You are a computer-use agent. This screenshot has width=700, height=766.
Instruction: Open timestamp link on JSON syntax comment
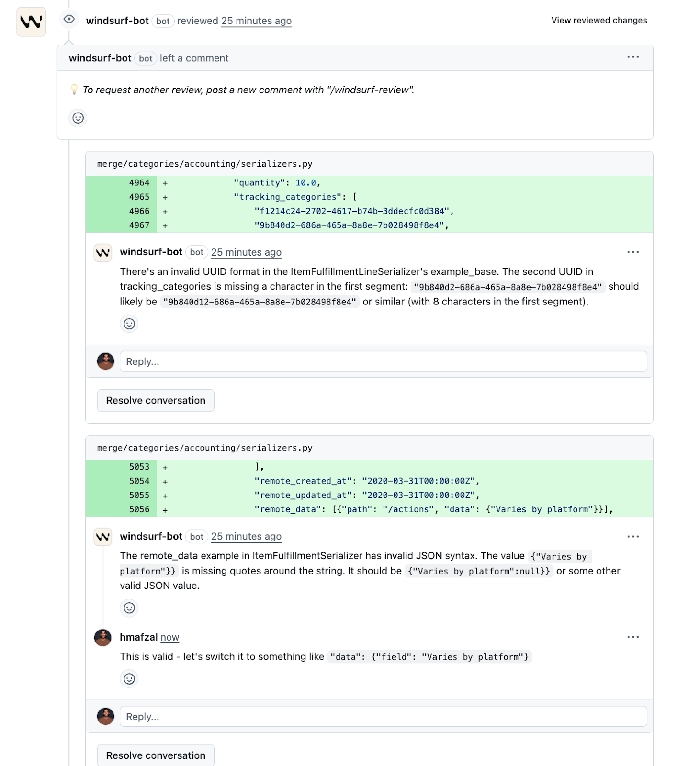click(x=246, y=536)
